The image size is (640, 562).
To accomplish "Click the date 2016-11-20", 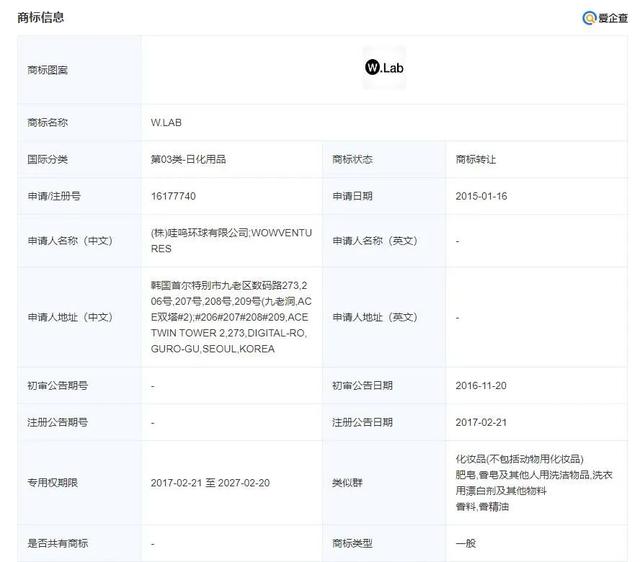I will (481, 385).
